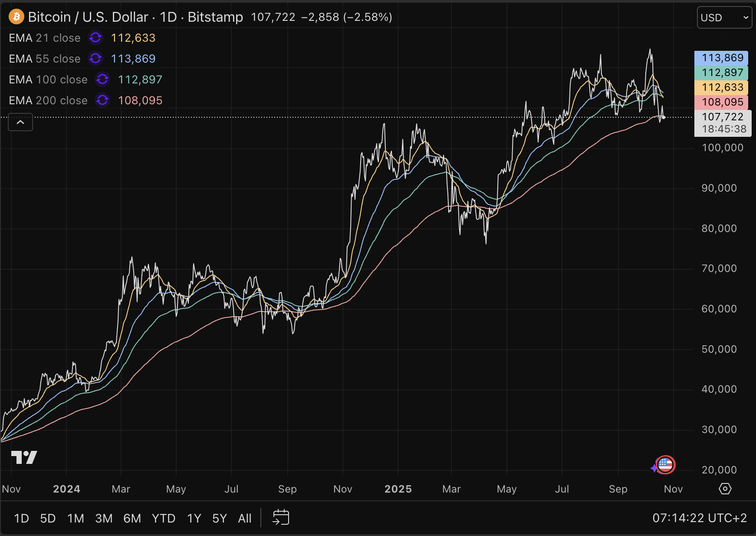Image resolution: width=756 pixels, height=536 pixels.
Task: Open the USD currency dropdown
Action: (724, 18)
